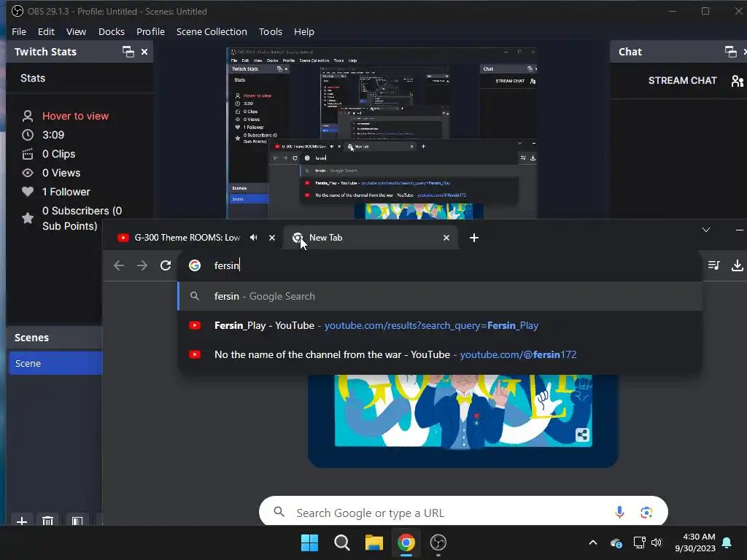Open Chrome downloads icon
747x560 pixels.
[x=737, y=265]
